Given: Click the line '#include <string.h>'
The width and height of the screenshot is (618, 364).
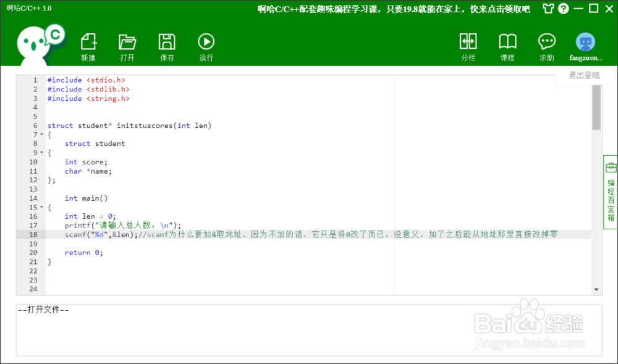Looking at the screenshot, I should click(x=88, y=98).
